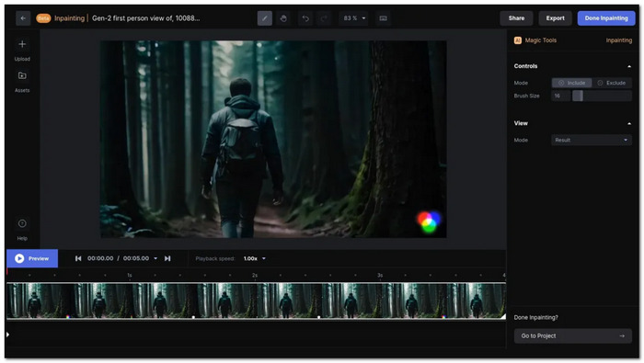Image resolution: width=644 pixels, height=363 pixels.
Task: Open the Help icon
Action: click(x=22, y=223)
